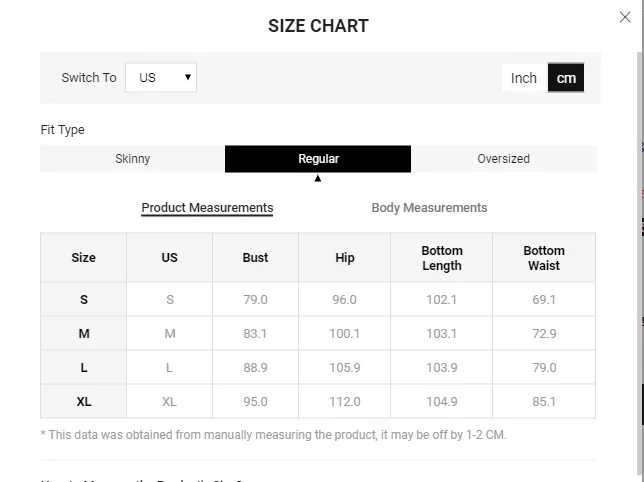Click the Size column header

click(84, 258)
